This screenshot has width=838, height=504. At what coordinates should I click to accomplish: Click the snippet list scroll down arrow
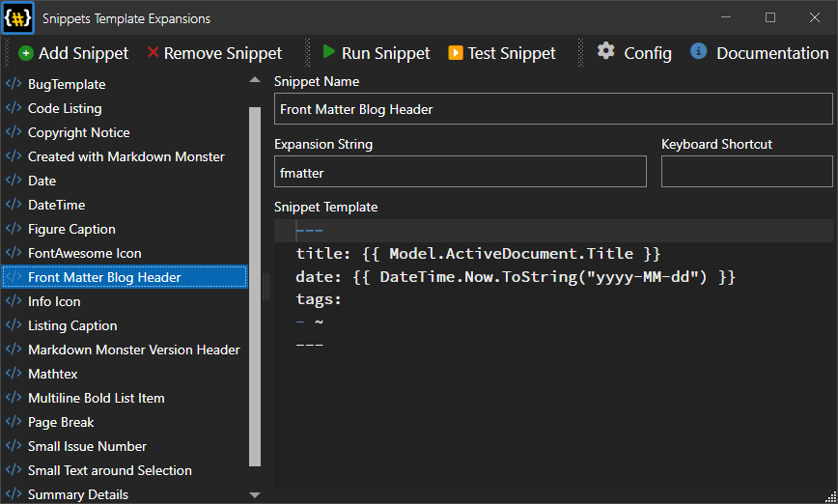pos(255,495)
